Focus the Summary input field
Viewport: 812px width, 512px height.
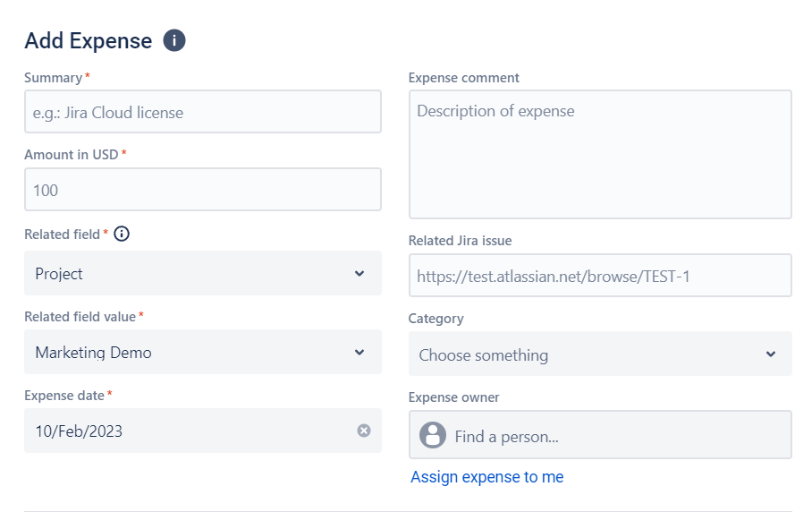click(x=202, y=112)
